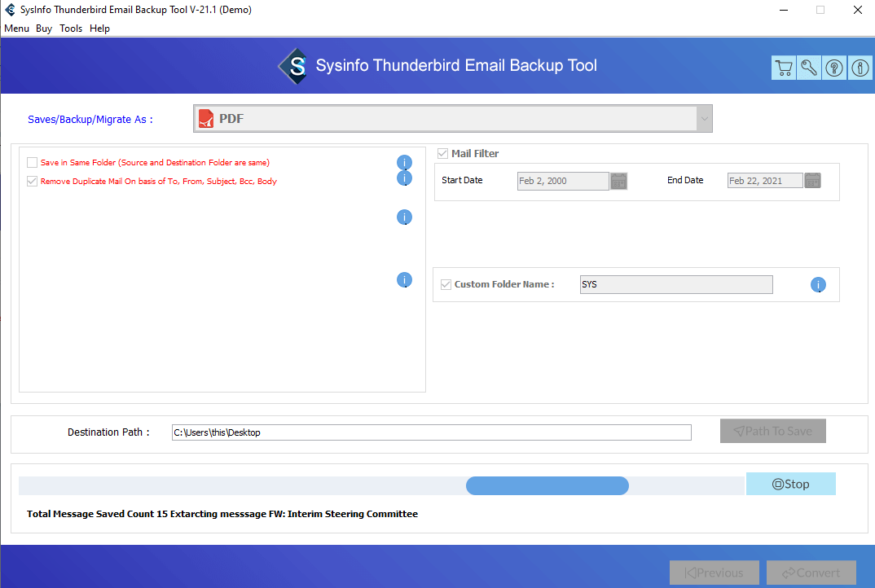Click the Total Message Saved Count status text
Image resolution: width=875 pixels, height=588 pixels.
[222, 514]
